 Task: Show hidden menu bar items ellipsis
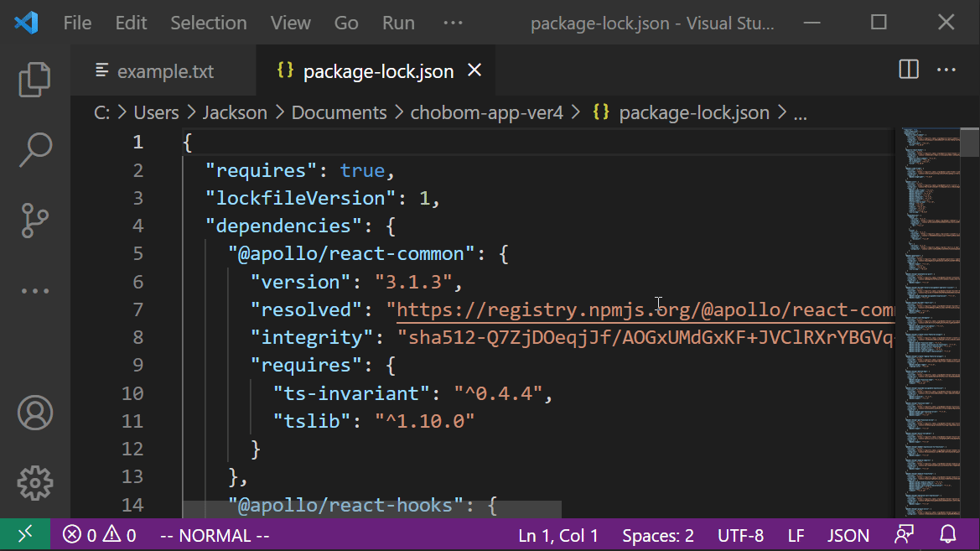454,23
